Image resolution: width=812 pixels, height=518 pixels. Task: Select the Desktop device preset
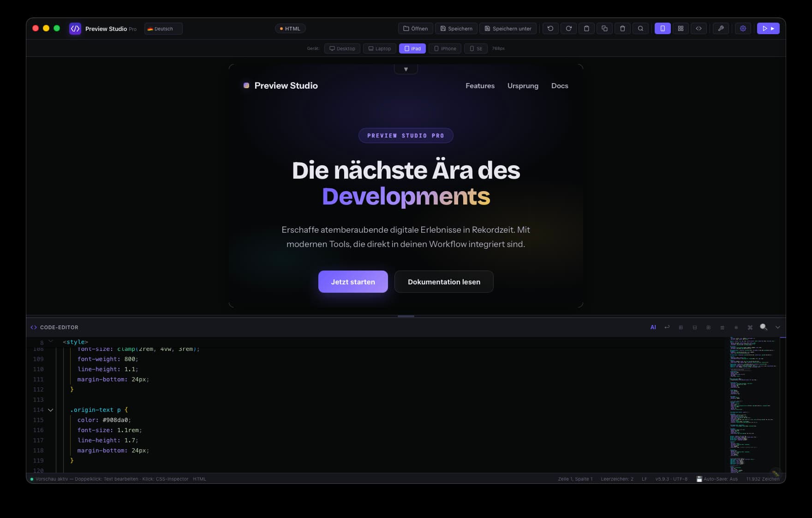pyautogui.click(x=342, y=48)
